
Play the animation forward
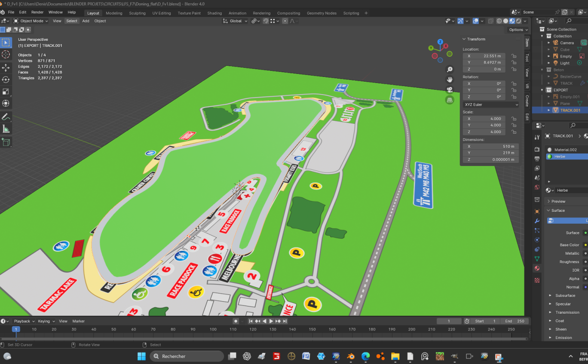(x=271, y=321)
